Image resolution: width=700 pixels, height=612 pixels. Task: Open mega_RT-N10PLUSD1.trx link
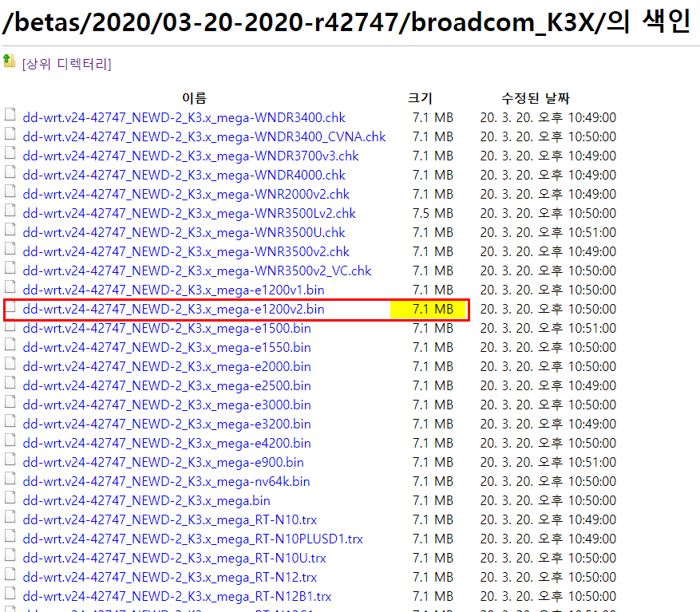coord(193,540)
